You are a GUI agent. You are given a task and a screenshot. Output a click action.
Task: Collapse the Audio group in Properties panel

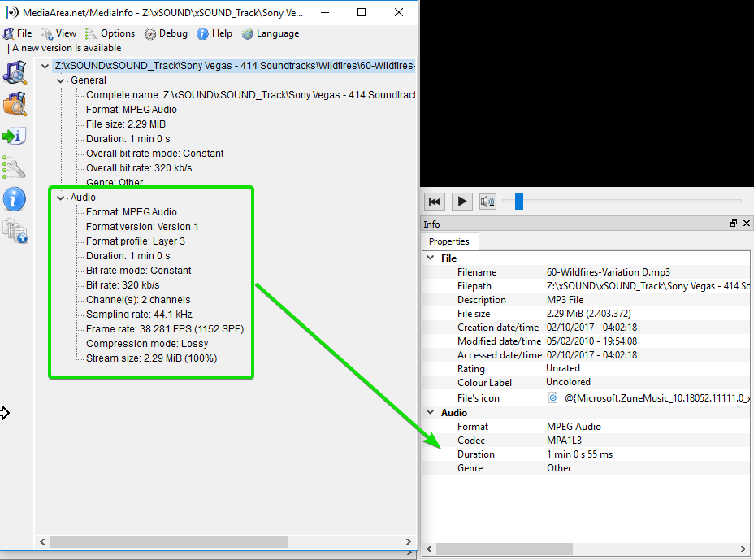(x=431, y=412)
